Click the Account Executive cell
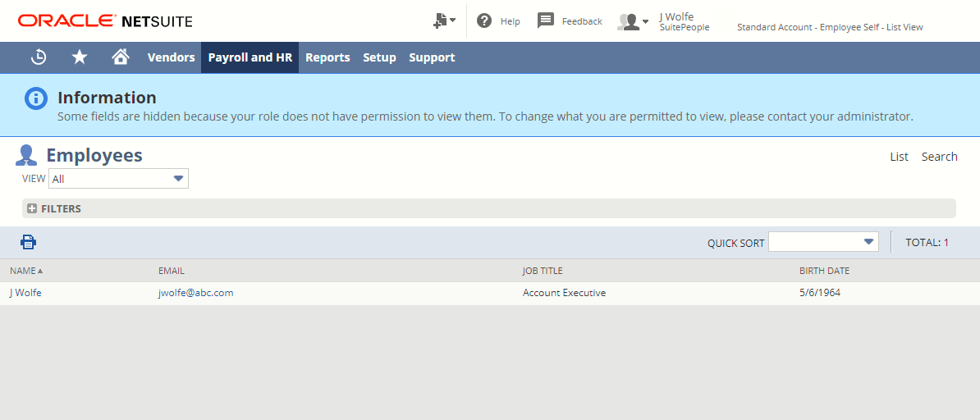 (565, 293)
